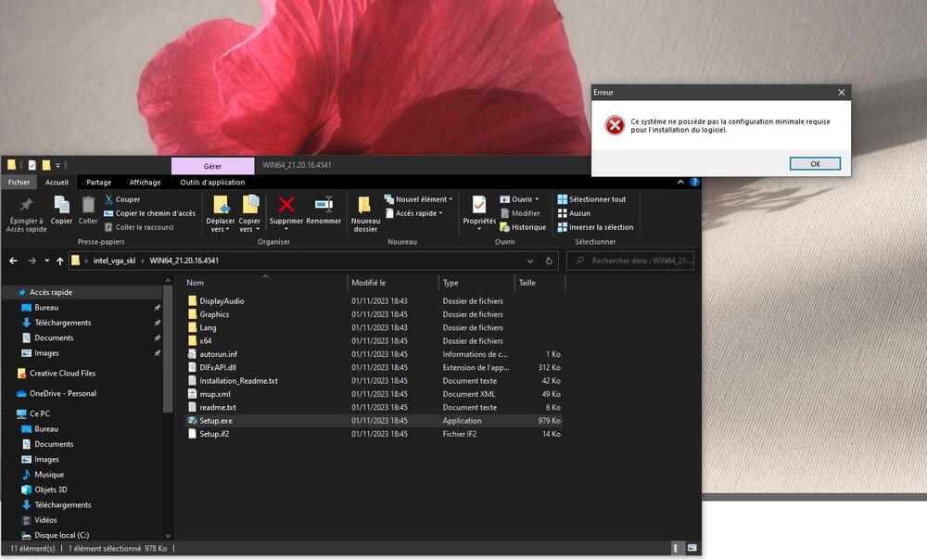The width and height of the screenshot is (927, 560).
Task: Open the Affichage ribbon tab
Action: (x=145, y=183)
